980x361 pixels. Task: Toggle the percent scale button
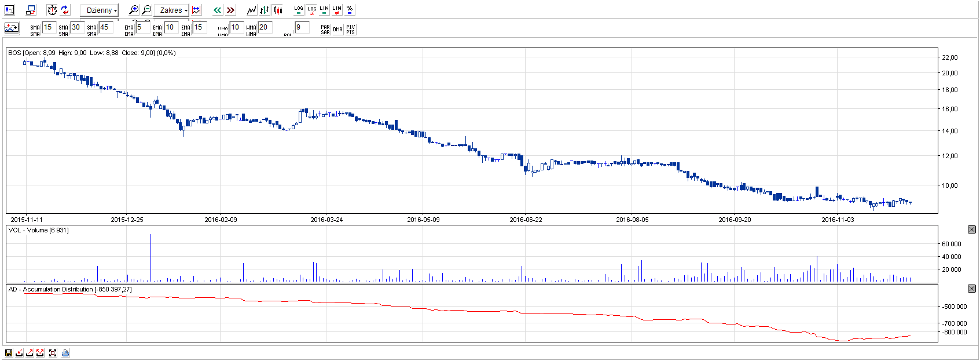click(x=350, y=10)
